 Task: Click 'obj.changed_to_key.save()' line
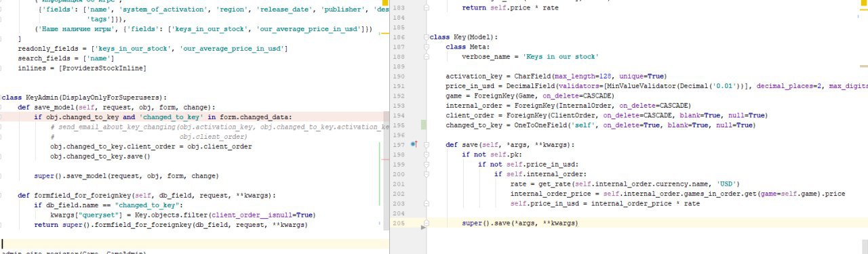point(100,156)
